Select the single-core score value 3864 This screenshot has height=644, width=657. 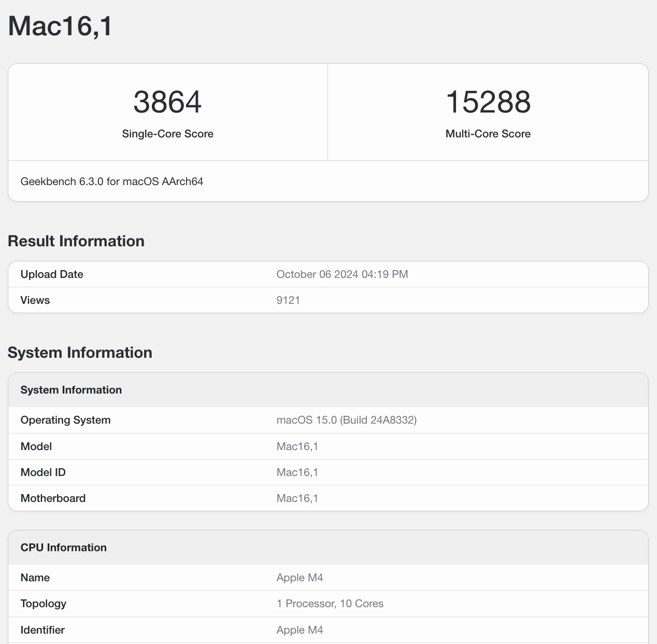click(167, 102)
